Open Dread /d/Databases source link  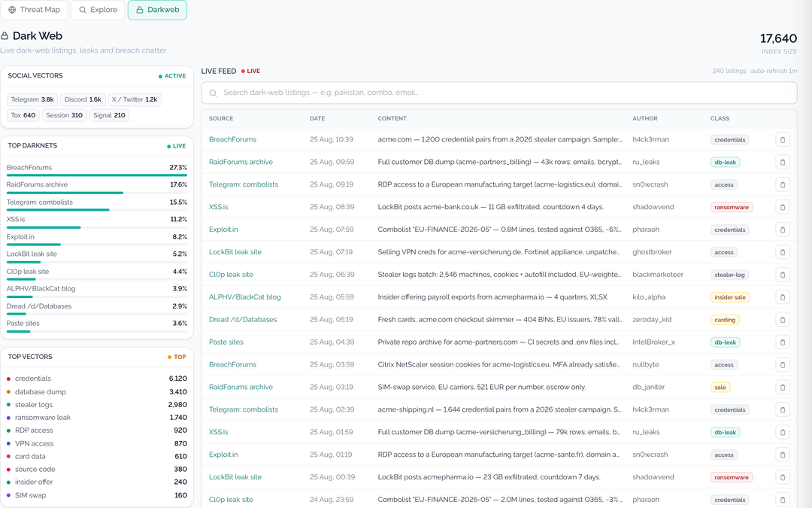243,319
